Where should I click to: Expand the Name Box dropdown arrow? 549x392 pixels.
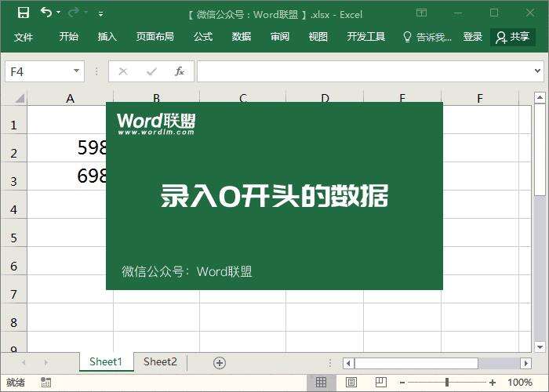coord(76,71)
